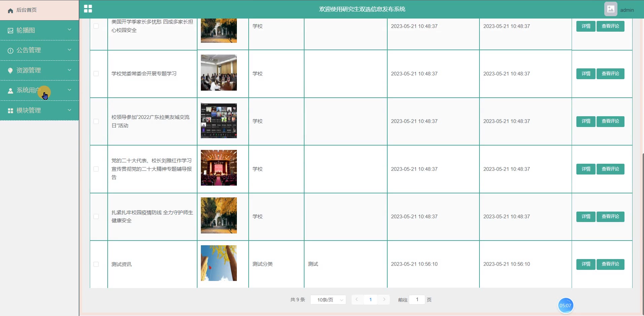Click the blue 05:07 timer bubble
644x316 pixels.
pos(565,306)
